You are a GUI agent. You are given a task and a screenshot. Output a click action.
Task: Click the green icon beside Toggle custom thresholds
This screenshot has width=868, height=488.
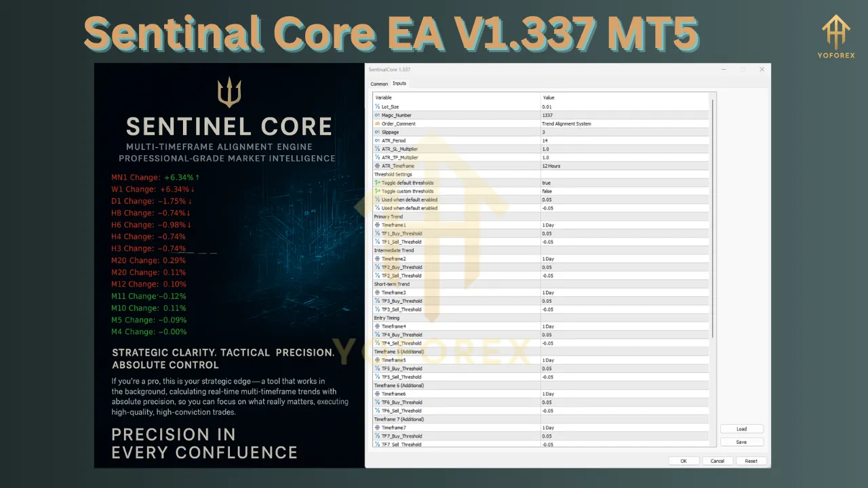pos(377,191)
